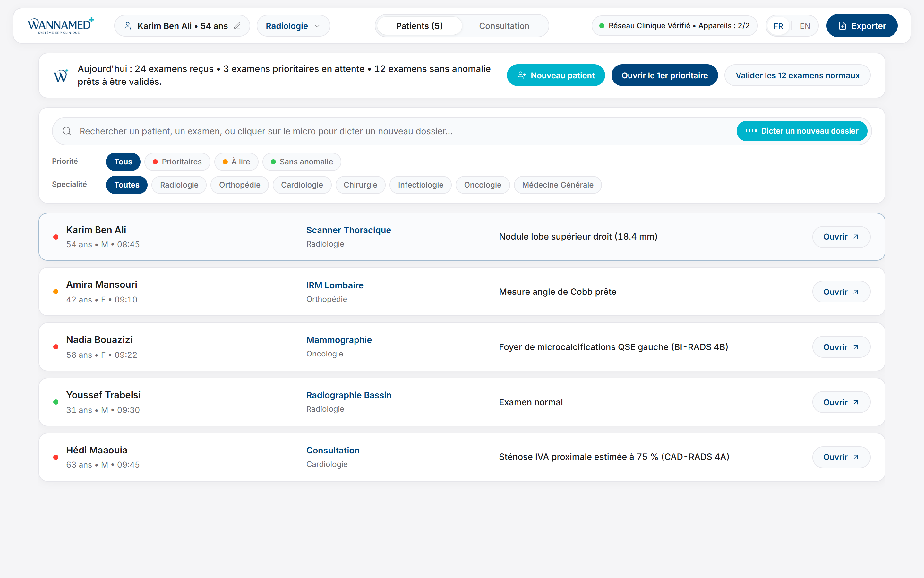
Task: Filter specialty by Chirurgie
Action: pyautogui.click(x=360, y=185)
